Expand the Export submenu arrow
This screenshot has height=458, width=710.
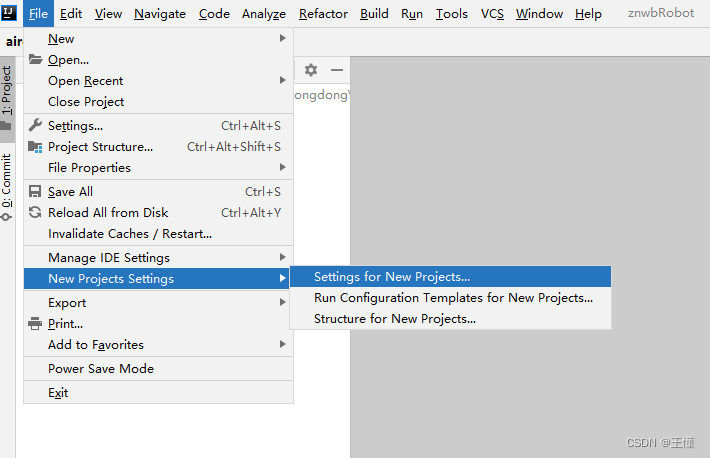point(283,302)
